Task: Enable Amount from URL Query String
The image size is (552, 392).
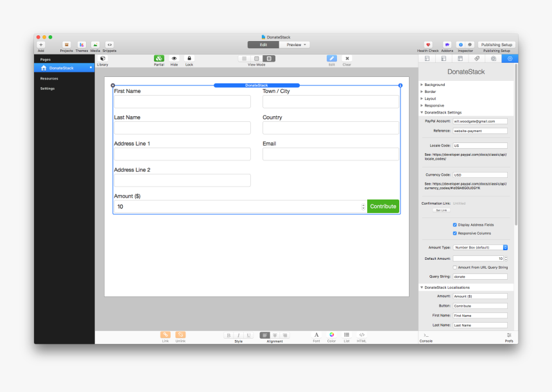Action: pyautogui.click(x=455, y=268)
